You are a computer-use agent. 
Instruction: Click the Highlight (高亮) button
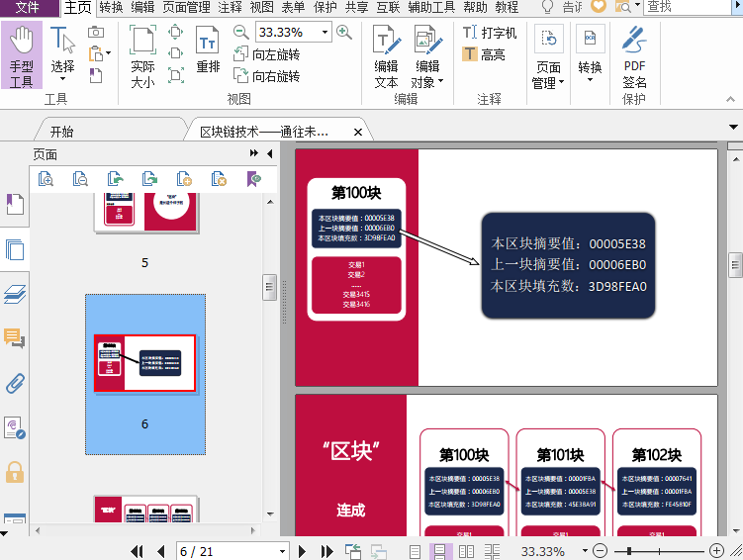click(x=484, y=54)
